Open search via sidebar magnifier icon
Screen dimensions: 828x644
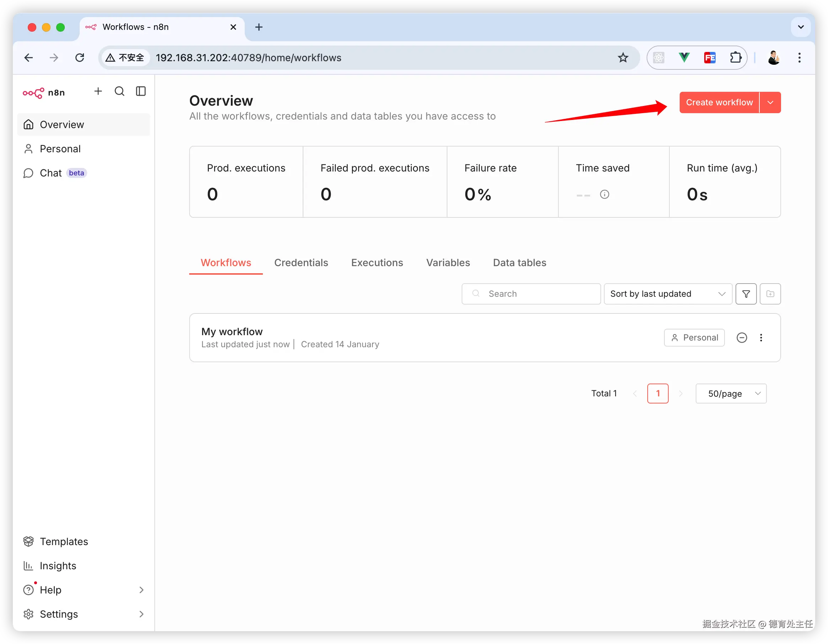pos(120,91)
